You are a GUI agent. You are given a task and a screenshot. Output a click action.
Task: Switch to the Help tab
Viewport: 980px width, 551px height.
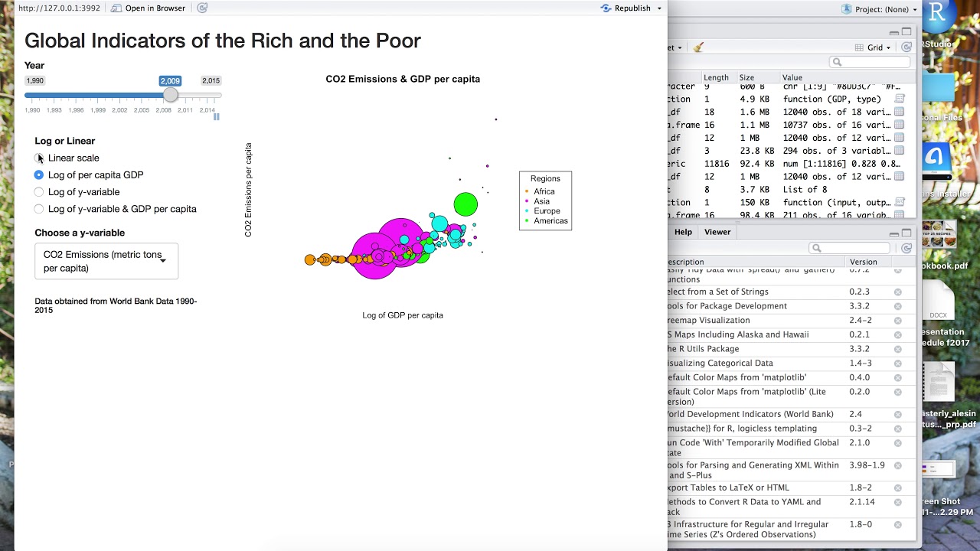[683, 232]
